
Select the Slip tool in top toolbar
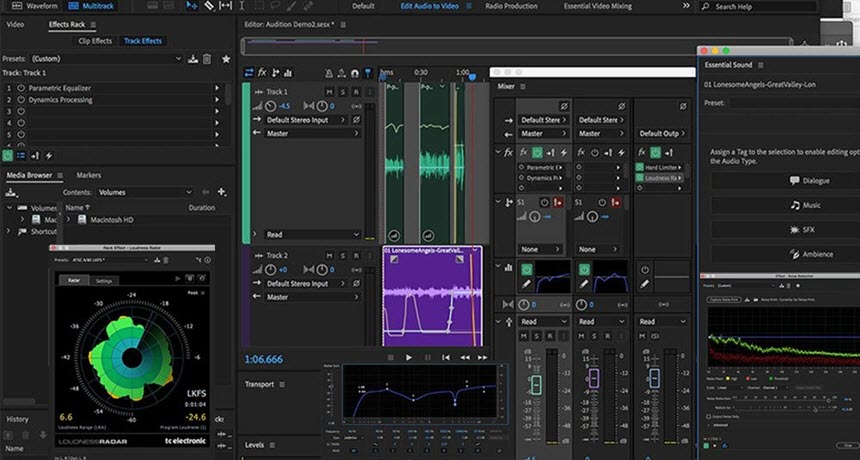(x=225, y=5)
